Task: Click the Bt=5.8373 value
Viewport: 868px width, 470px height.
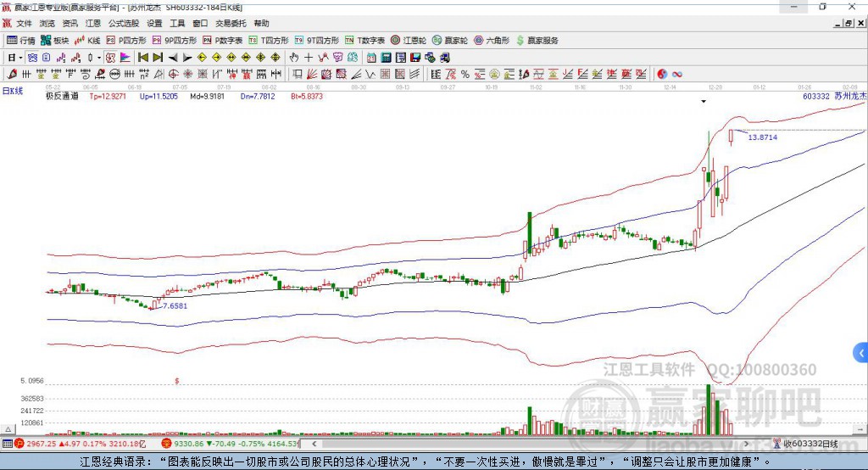Action: (307, 97)
